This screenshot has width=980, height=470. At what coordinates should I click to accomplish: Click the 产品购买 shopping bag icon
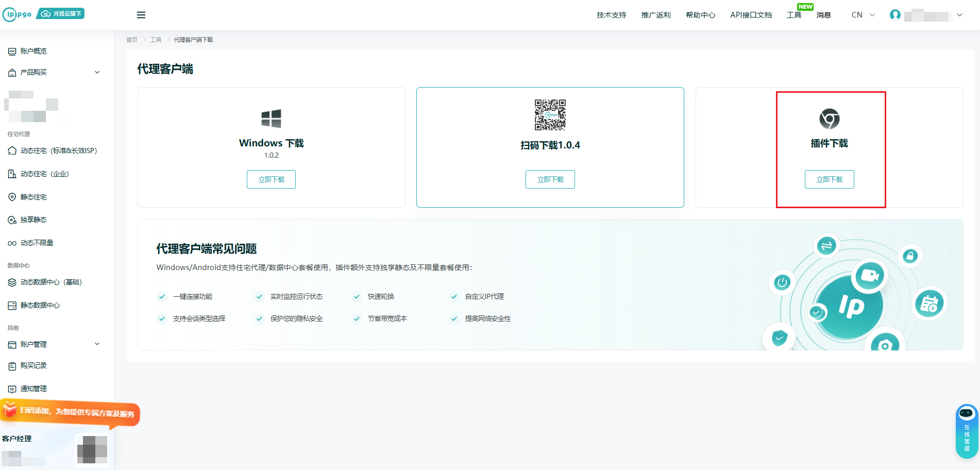tap(12, 73)
